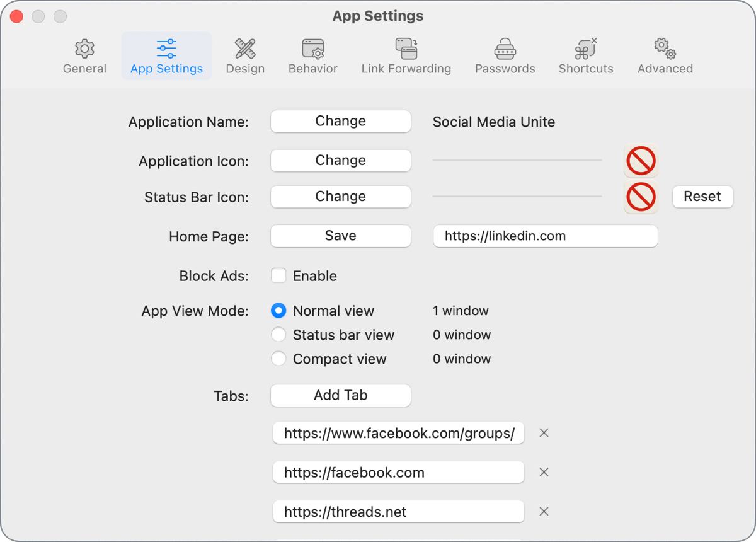Click the prohibited icon next to Status Bar Icon
Screen dimensions: 756x542
click(641, 197)
